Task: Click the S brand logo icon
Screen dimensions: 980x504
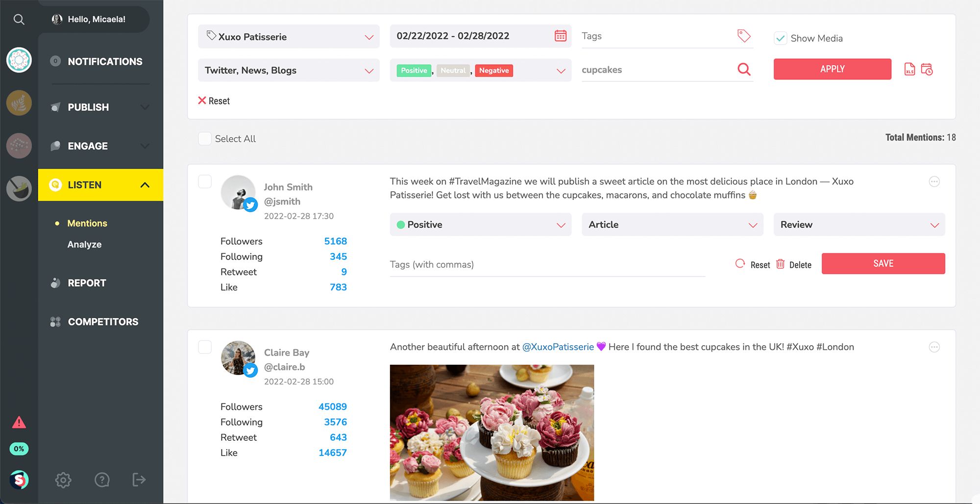Action: (19, 479)
